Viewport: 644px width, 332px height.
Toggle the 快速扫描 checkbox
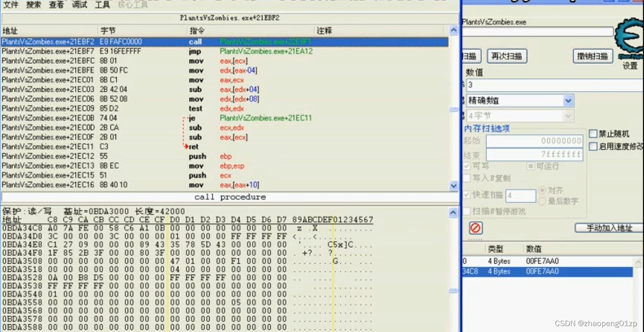(467, 194)
